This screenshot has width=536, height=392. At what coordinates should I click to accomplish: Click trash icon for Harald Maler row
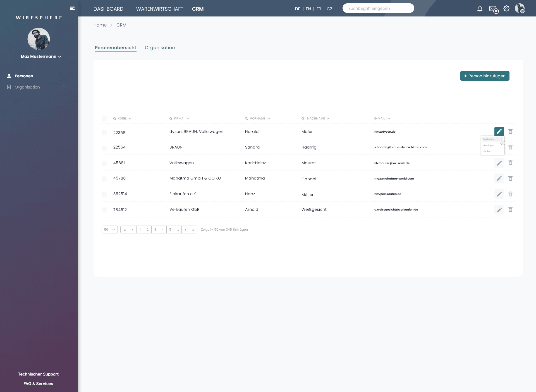pyautogui.click(x=510, y=131)
